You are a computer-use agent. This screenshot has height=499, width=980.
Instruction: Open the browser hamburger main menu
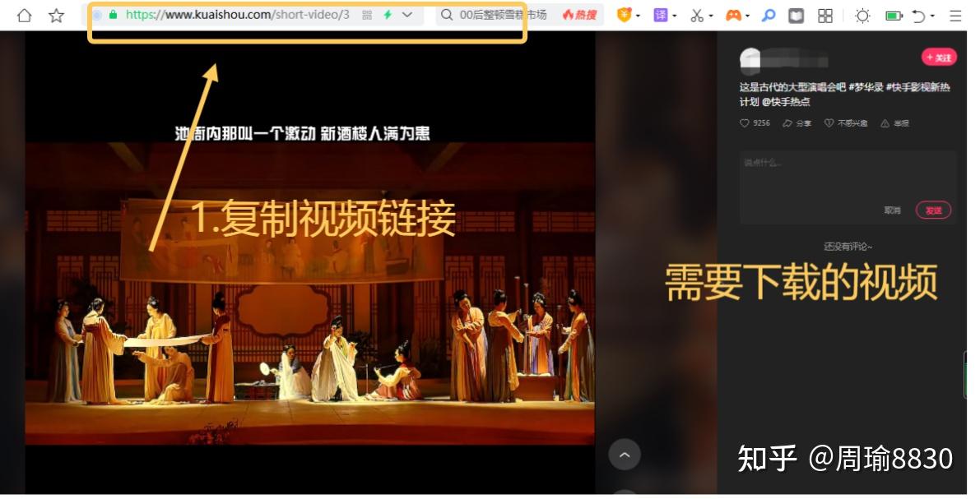(x=955, y=16)
